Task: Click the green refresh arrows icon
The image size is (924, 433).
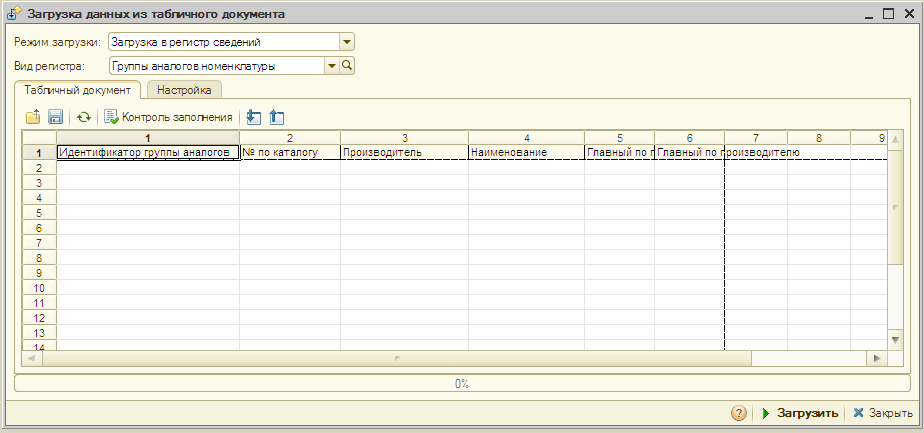Action: pos(84,117)
